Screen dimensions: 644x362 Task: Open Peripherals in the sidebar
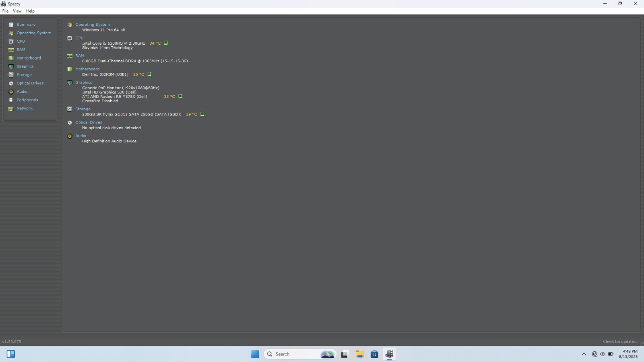[27, 100]
